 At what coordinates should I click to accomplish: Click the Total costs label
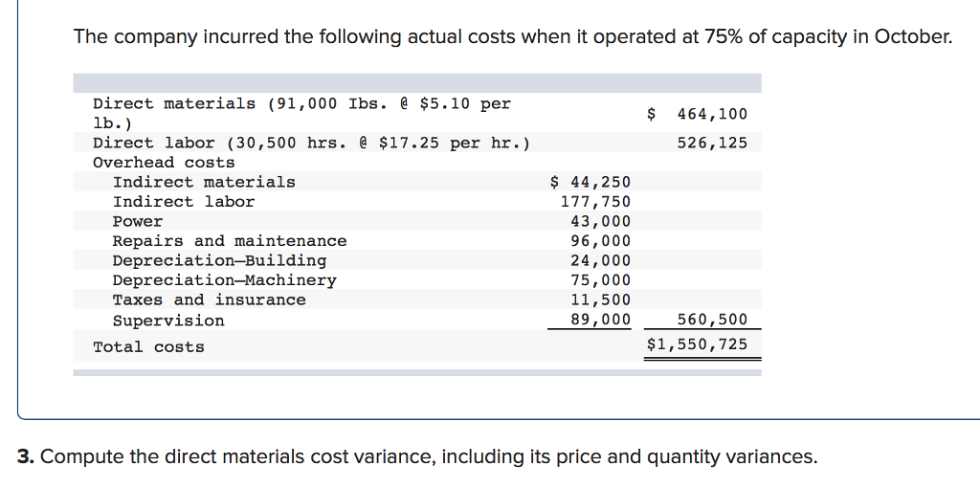point(148,346)
